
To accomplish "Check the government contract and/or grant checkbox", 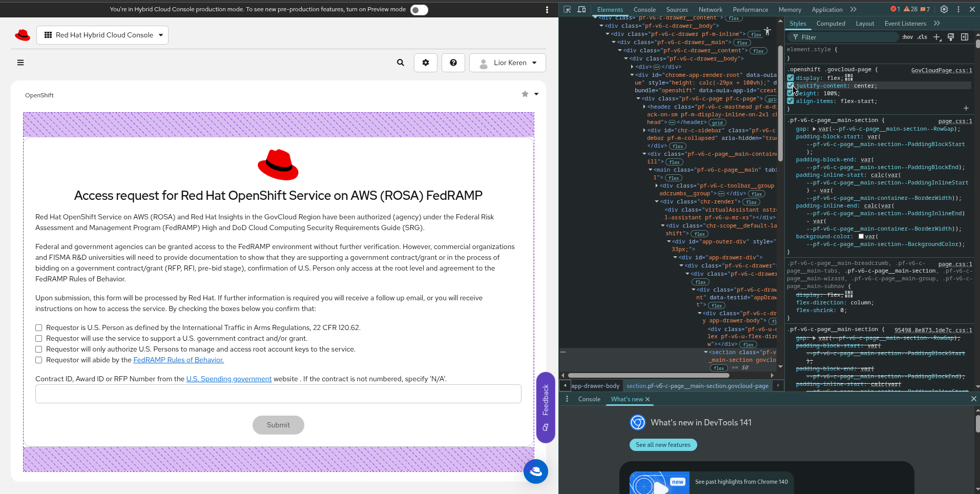I will (38, 338).
